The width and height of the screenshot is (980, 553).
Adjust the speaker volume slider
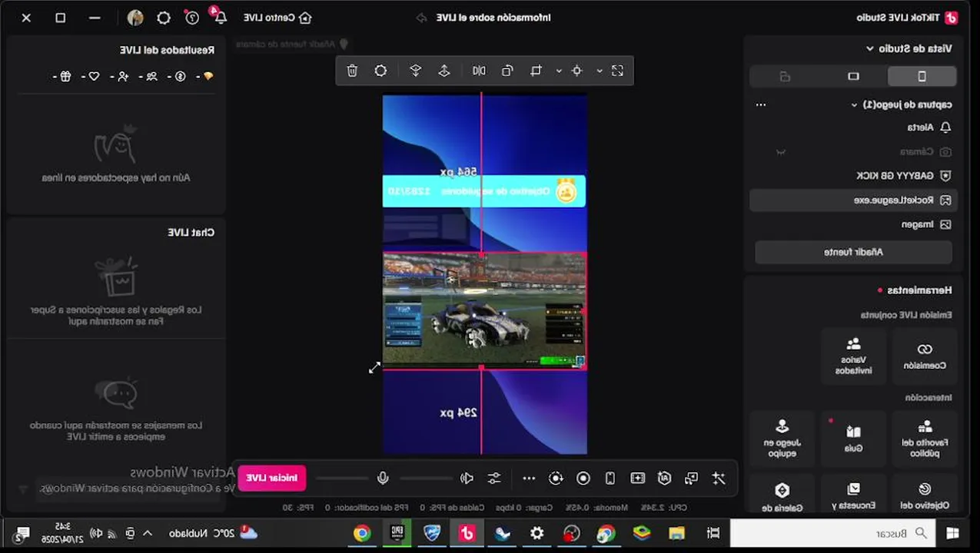coord(425,478)
